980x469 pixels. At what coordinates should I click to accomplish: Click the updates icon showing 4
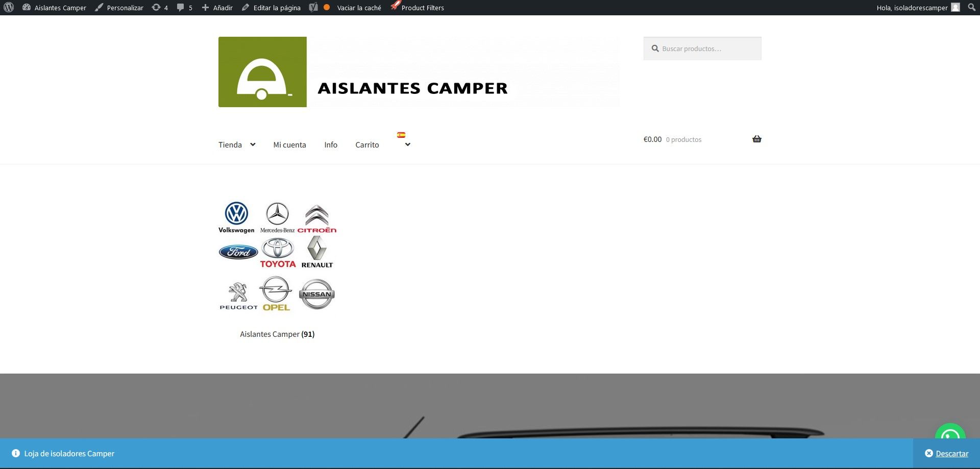[x=160, y=8]
